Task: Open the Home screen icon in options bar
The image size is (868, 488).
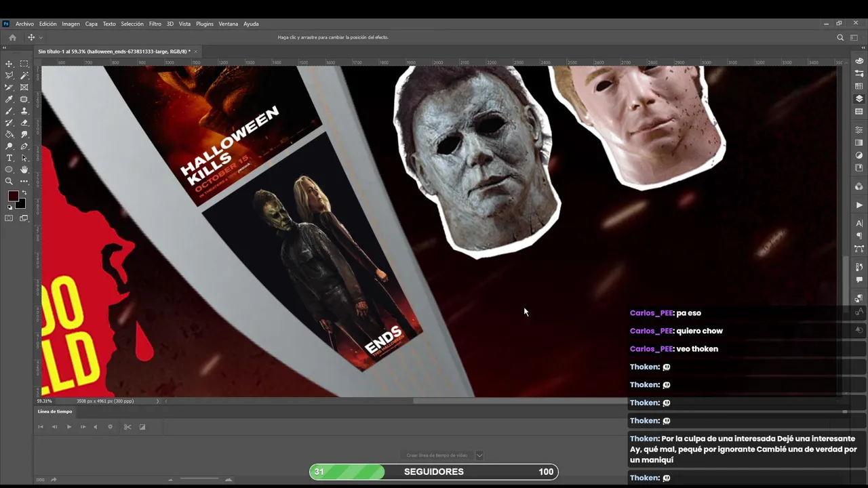Action: tap(12, 37)
